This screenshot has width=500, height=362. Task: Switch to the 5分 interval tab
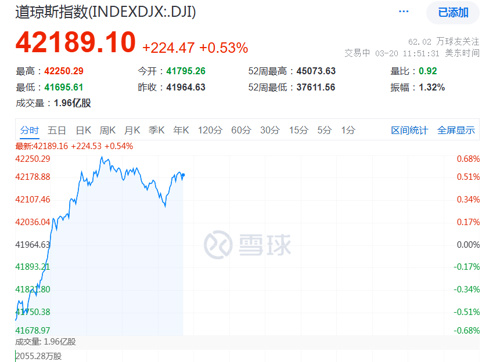tap(324, 130)
